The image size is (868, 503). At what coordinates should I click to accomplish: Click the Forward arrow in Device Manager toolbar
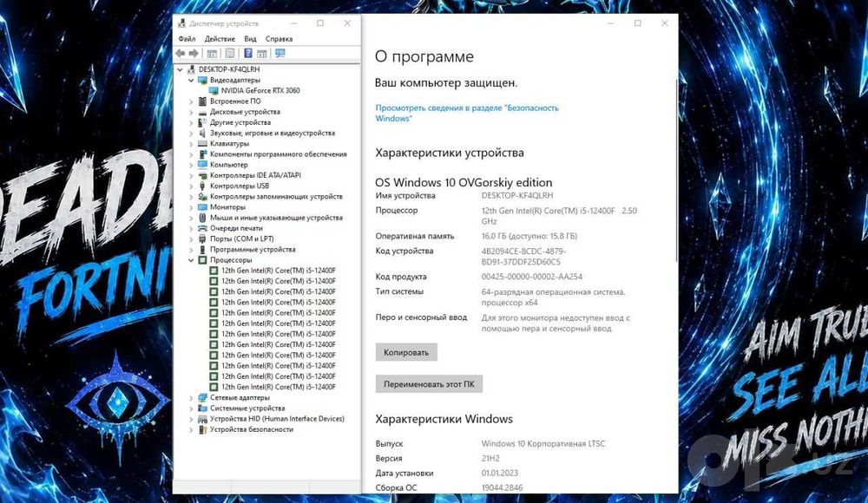[x=194, y=53]
